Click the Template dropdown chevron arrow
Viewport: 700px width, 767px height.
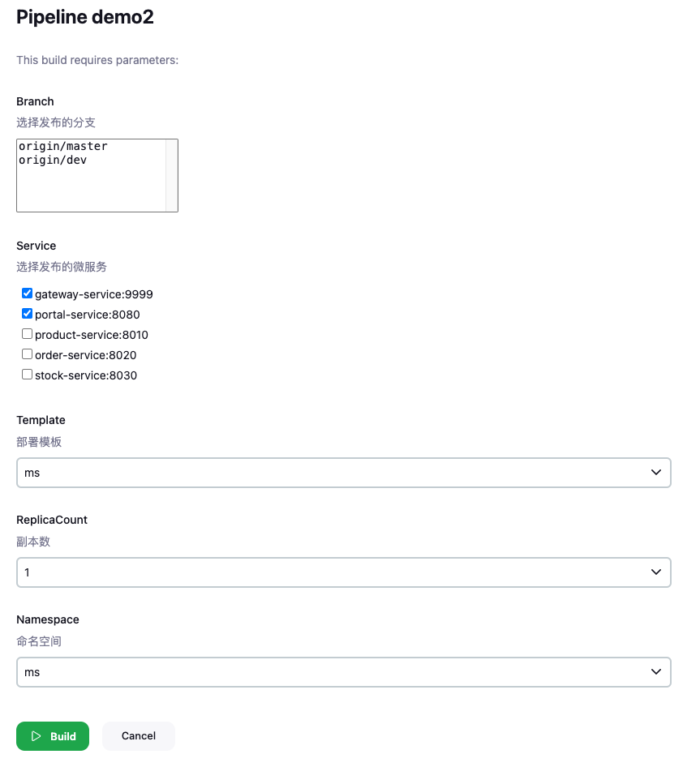tap(656, 472)
